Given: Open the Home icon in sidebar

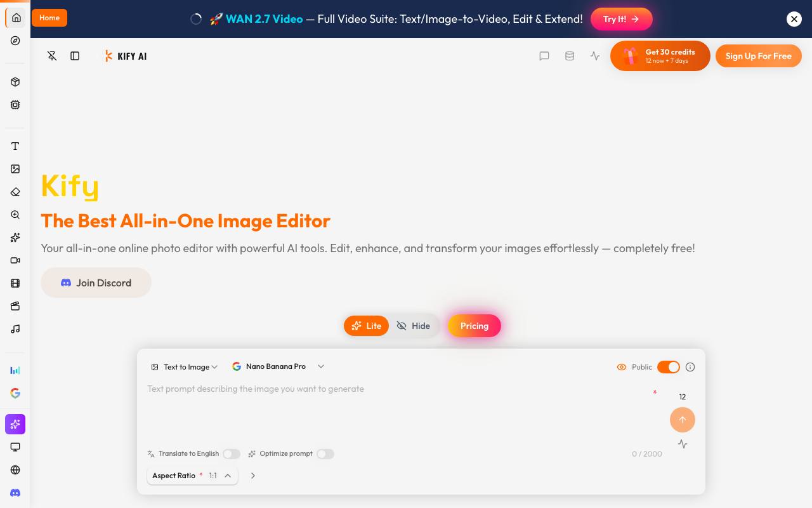Looking at the screenshot, I should [16, 18].
